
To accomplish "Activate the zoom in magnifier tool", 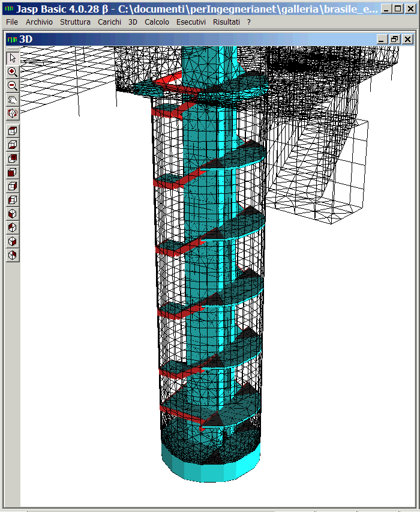I will click(x=13, y=72).
